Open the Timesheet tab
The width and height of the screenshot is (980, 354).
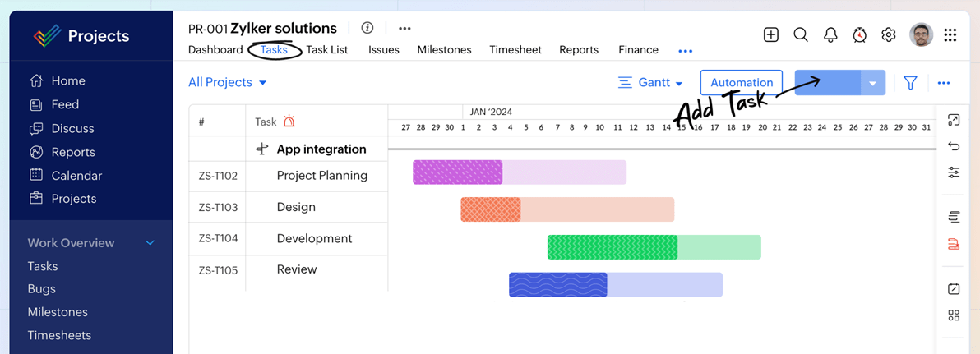pyautogui.click(x=515, y=50)
